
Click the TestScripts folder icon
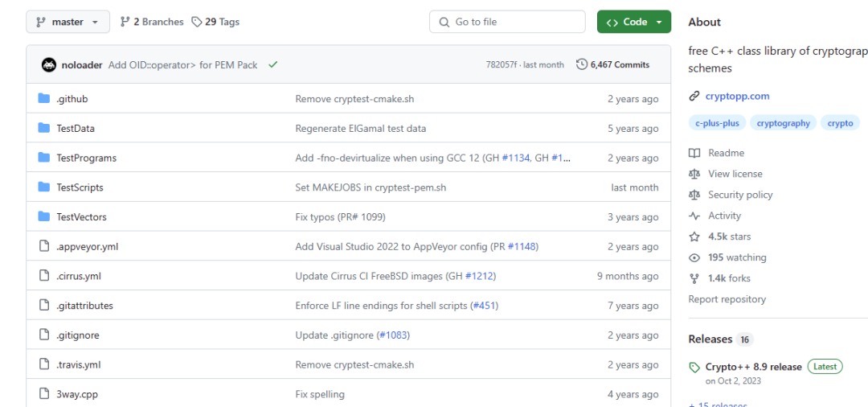[44, 187]
